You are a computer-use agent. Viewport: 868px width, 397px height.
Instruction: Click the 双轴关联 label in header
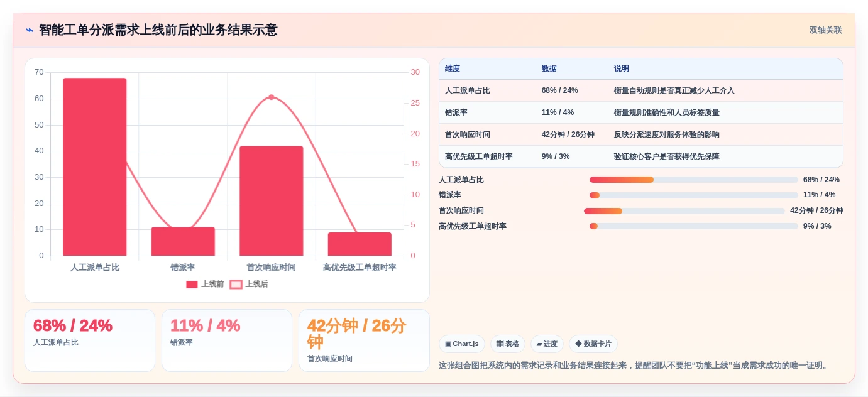tap(825, 30)
